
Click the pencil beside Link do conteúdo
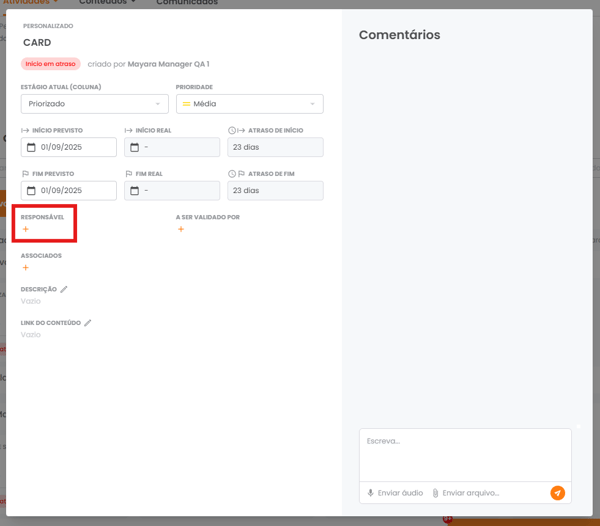(x=88, y=323)
